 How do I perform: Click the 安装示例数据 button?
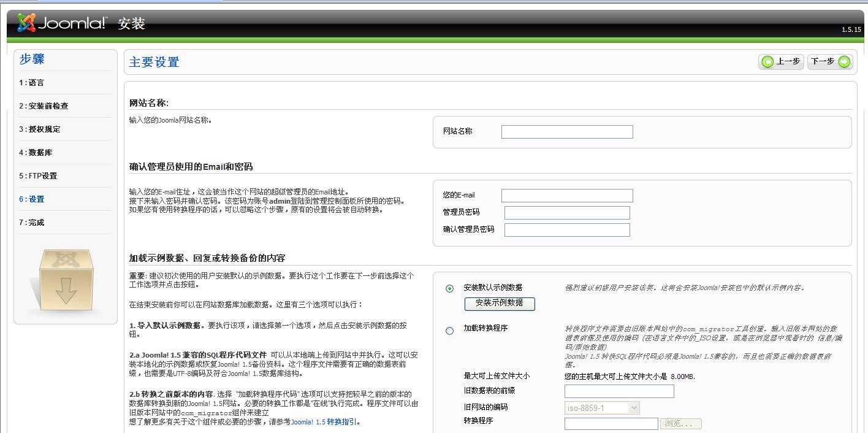500,304
